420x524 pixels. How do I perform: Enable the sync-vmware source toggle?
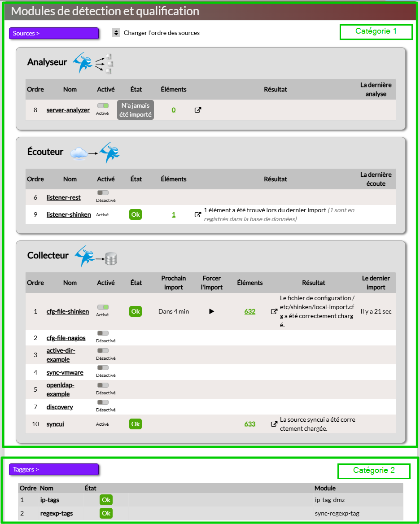[103, 368]
